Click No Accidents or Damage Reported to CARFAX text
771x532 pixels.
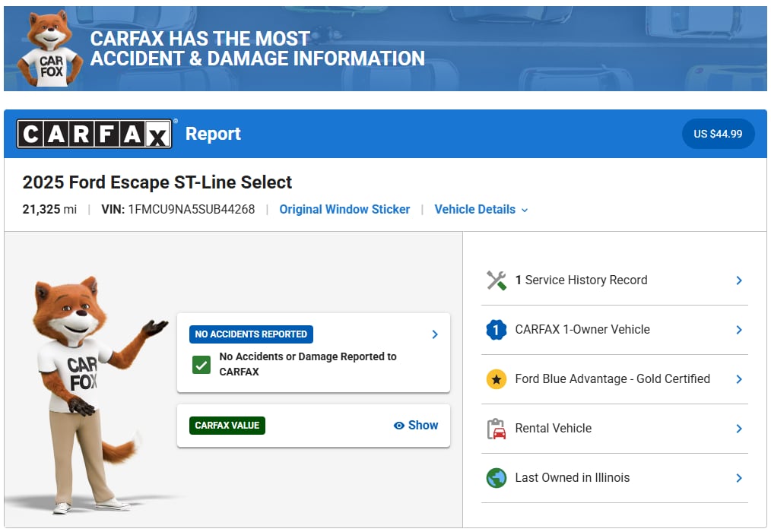tap(308, 364)
